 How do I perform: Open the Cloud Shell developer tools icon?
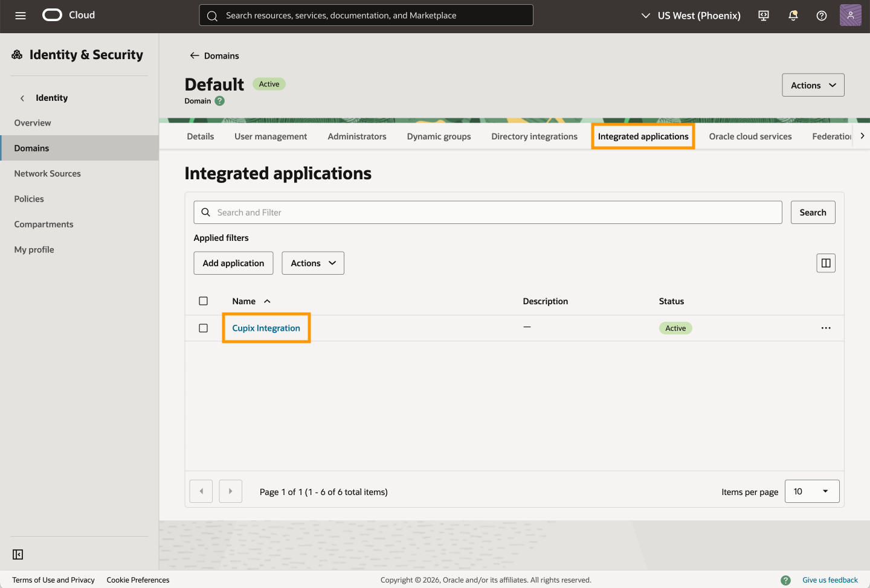[x=764, y=16]
